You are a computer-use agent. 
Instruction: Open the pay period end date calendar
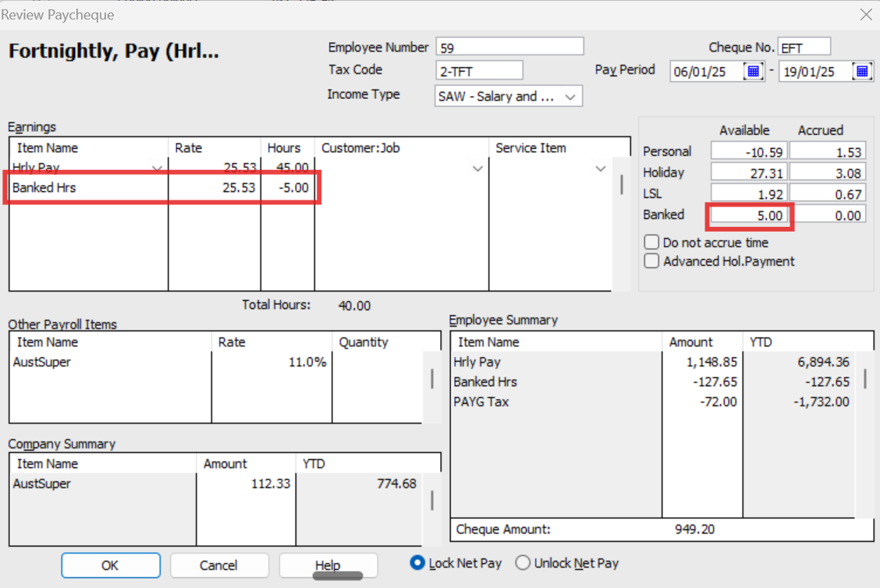tap(862, 71)
